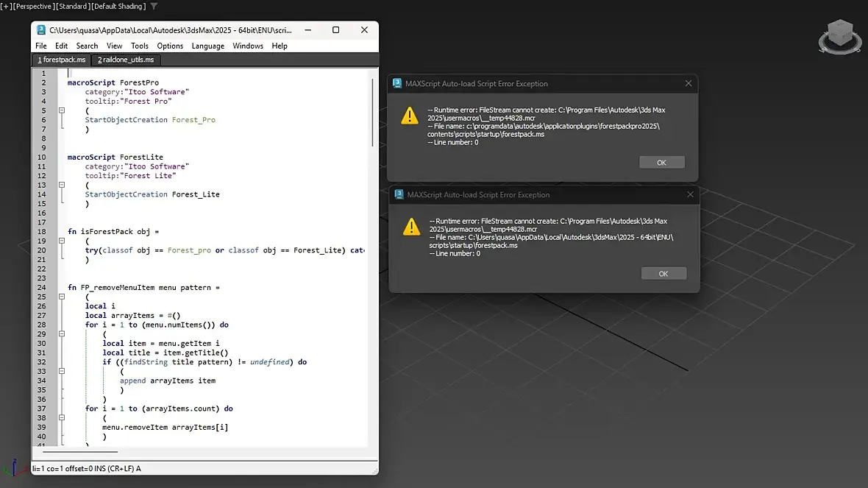Click tooltip:"Forest Pro" on line 4
Image resolution: width=868 pixels, height=488 pixels.
click(128, 102)
